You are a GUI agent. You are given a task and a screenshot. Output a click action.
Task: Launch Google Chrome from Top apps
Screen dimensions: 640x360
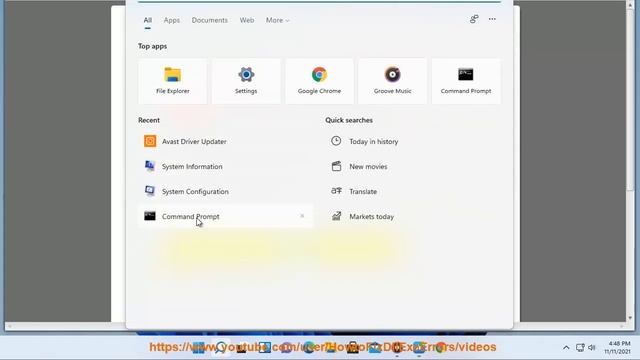point(319,81)
